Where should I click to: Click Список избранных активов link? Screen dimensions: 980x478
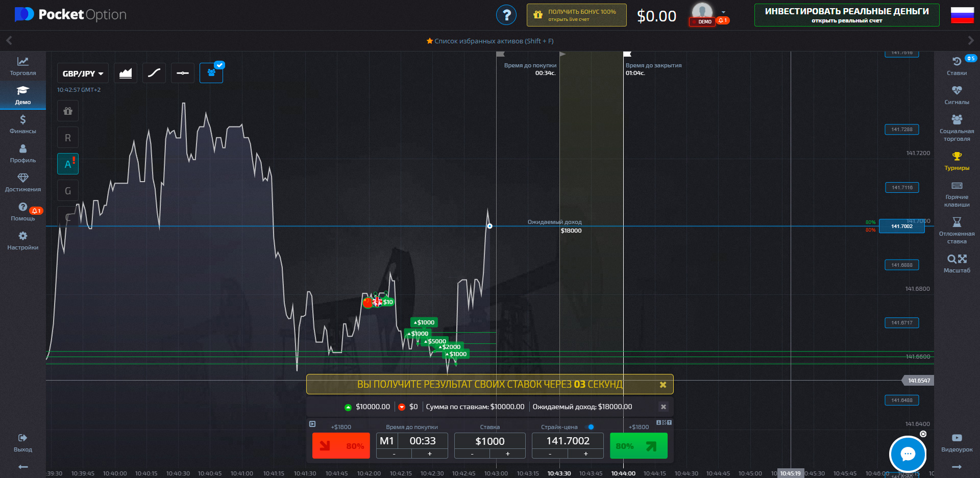pyautogui.click(x=490, y=41)
